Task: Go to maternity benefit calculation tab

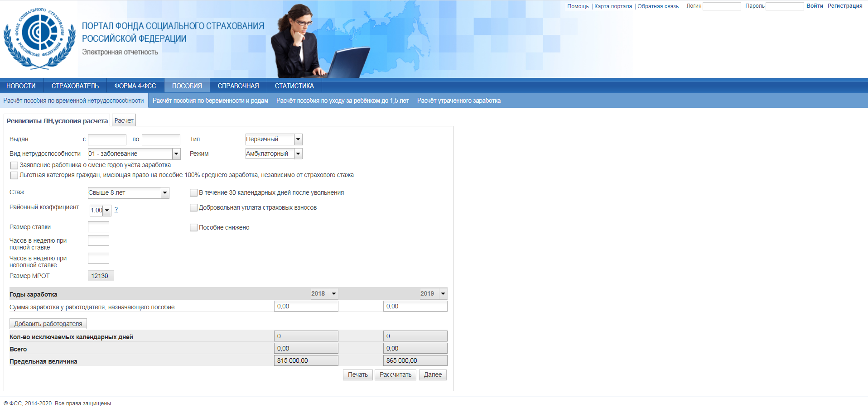Action: [x=210, y=101]
